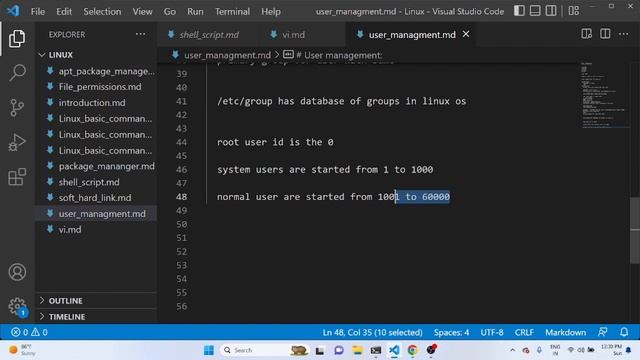Screen dimensions: 640x360
Task: Open the Edit menu
Action: pyautogui.click(x=64, y=11)
